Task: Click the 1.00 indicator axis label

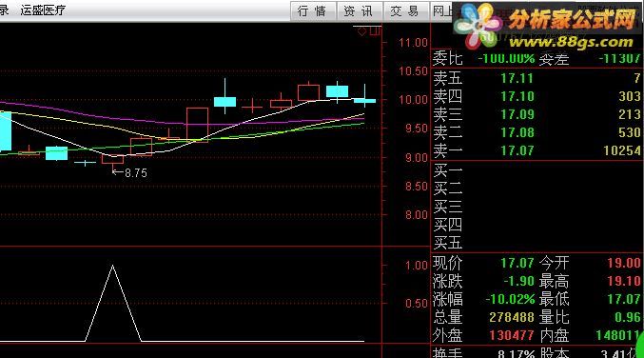Action: pyautogui.click(x=417, y=266)
